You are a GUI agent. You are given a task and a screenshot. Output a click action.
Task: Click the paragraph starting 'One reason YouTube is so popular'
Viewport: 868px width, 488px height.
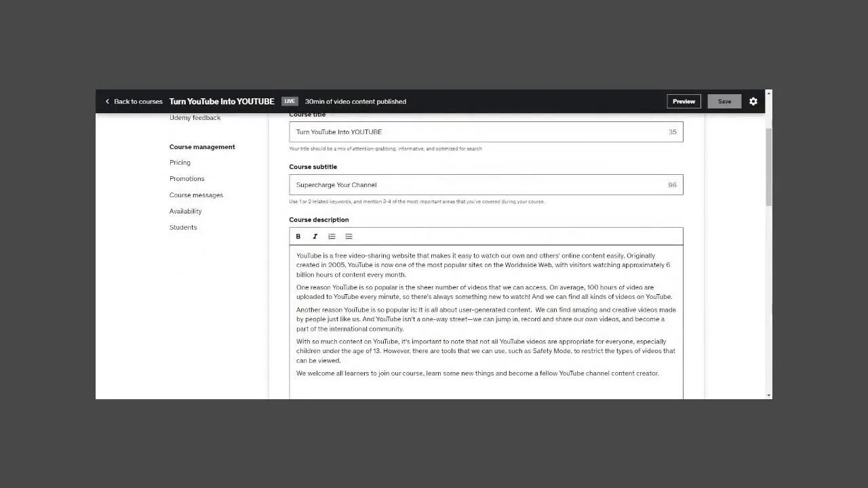(484, 292)
